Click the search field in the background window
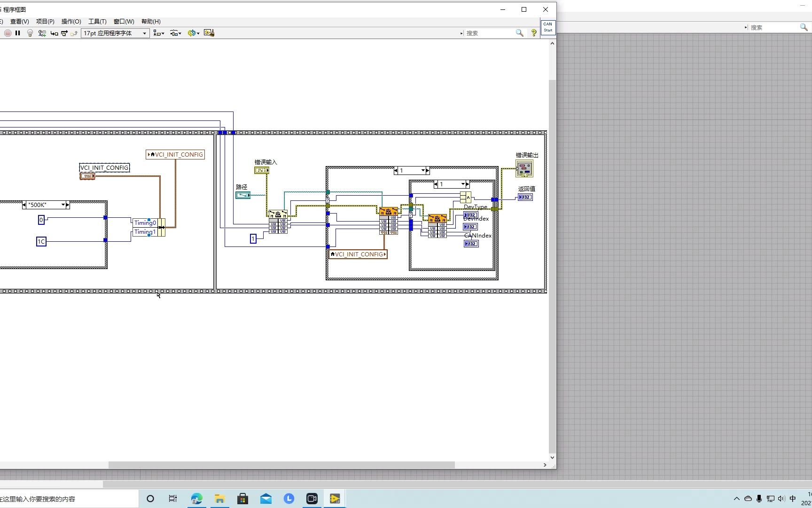 coord(774,28)
